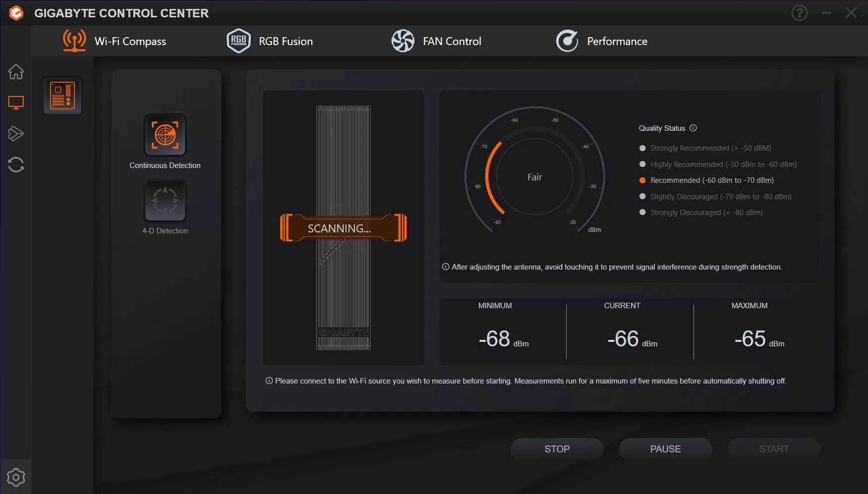Click the Quality Status info icon
The height and width of the screenshot is (494, 868).
click(x=693, y=128)
